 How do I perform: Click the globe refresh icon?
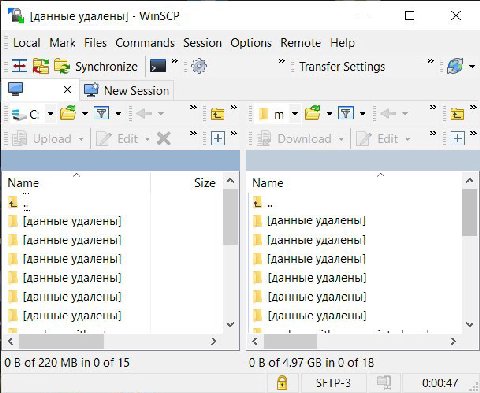coord(455,66)
